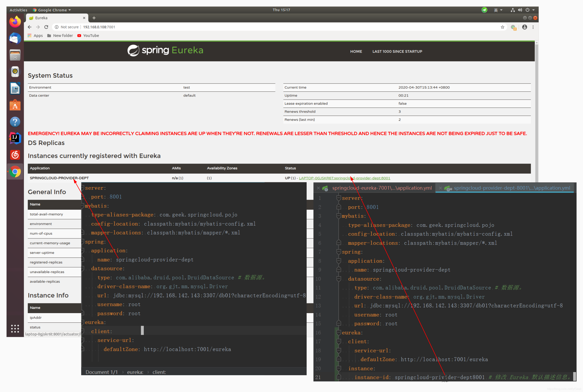583x392 pixels.
Task: Click the client: breadcrumb in the editor
Action: click(159, 372)
